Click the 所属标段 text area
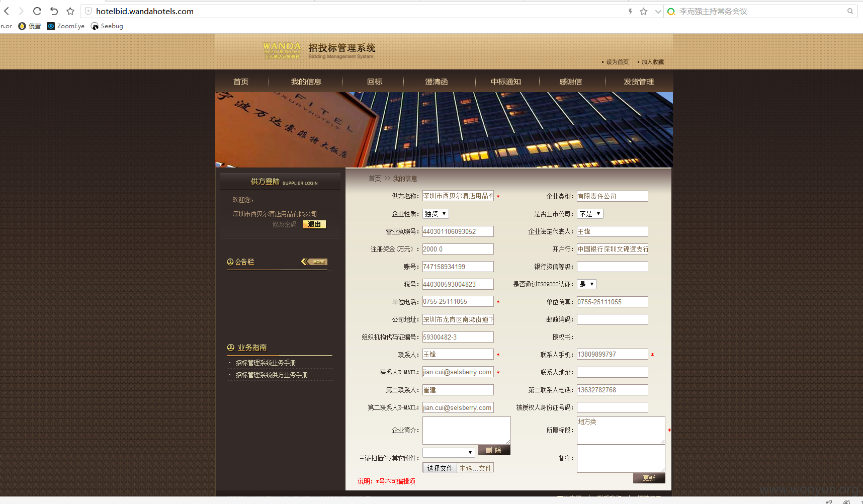 621,431
